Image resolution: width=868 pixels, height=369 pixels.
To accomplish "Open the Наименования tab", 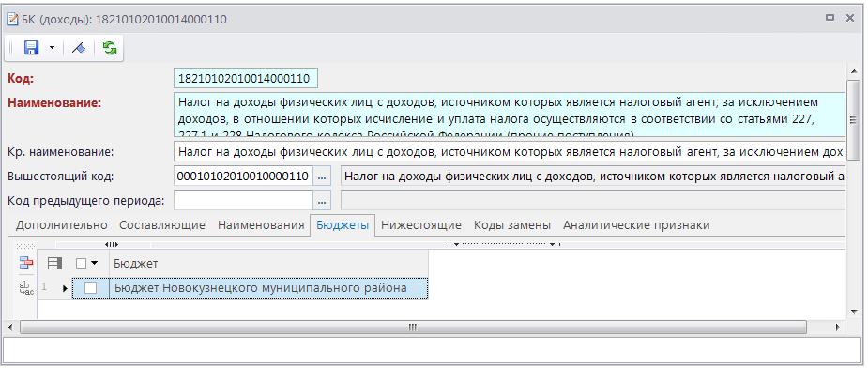I will click(261, 225).
